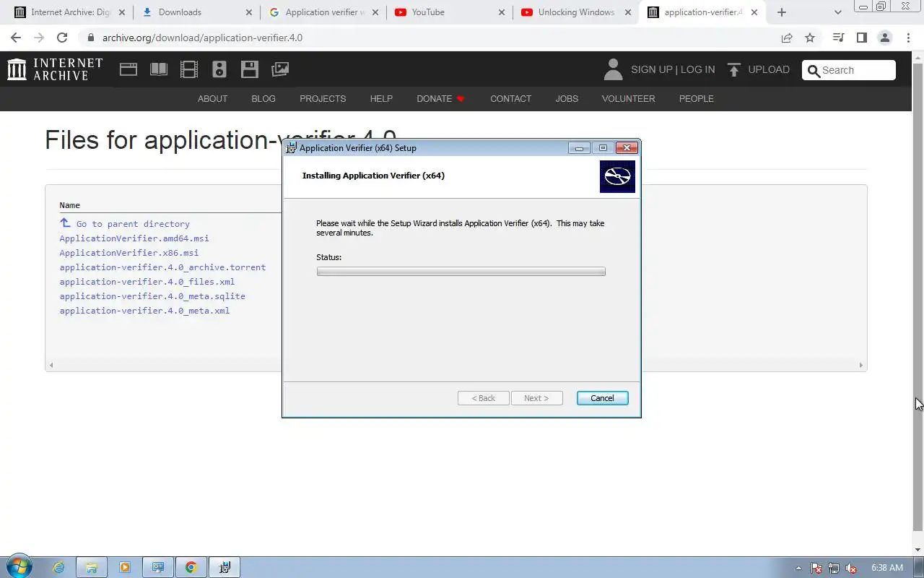
Task: Open the BLOG menu item
Action: point(263,98)
